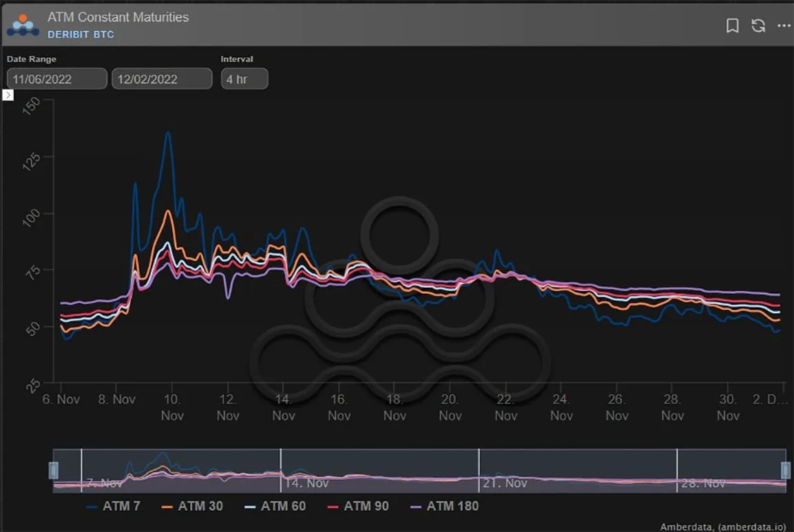Click the 28. Nov marker in the navigator
This screenshot has width=794, height=532.
tap(703, 483)
